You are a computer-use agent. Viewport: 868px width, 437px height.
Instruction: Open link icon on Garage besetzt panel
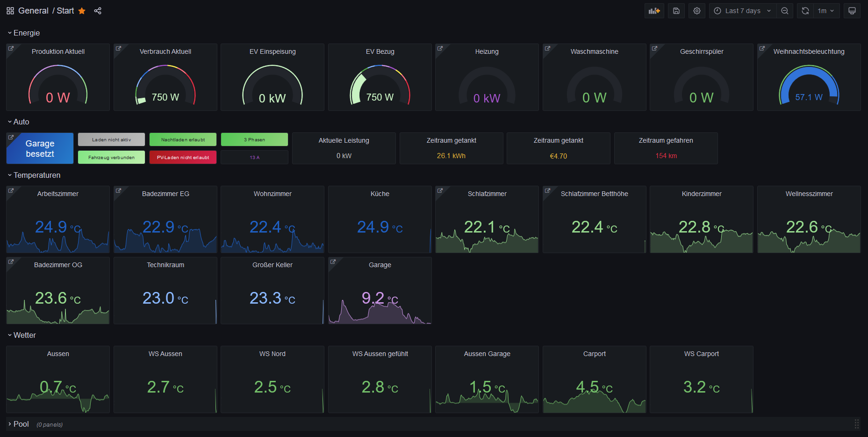tap(11, 137)
